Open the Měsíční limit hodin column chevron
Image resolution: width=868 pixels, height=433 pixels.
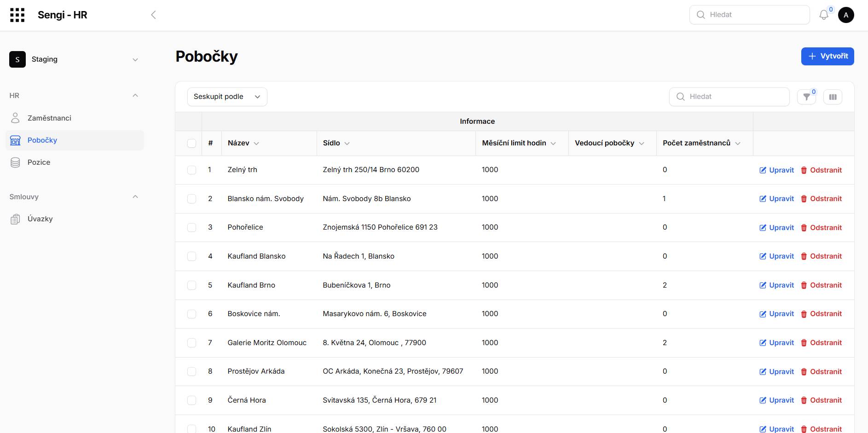553,144
